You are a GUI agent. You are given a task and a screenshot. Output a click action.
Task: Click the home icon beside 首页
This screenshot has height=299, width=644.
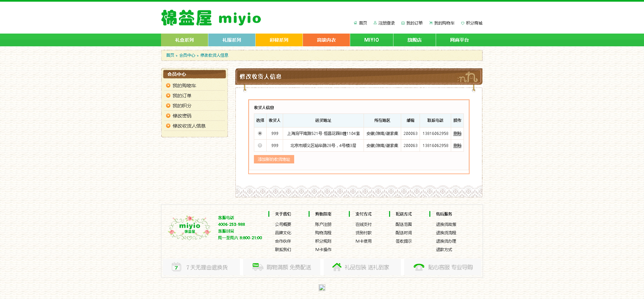355,23
